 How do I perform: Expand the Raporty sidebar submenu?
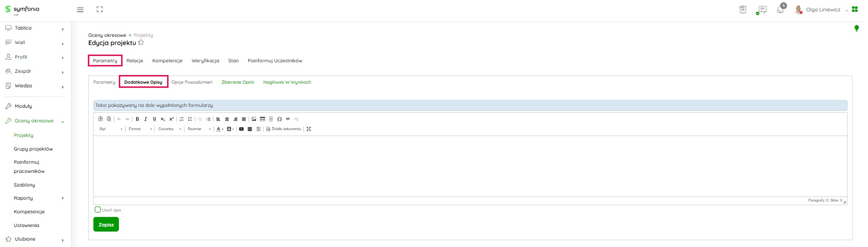[x=62, y=198]
